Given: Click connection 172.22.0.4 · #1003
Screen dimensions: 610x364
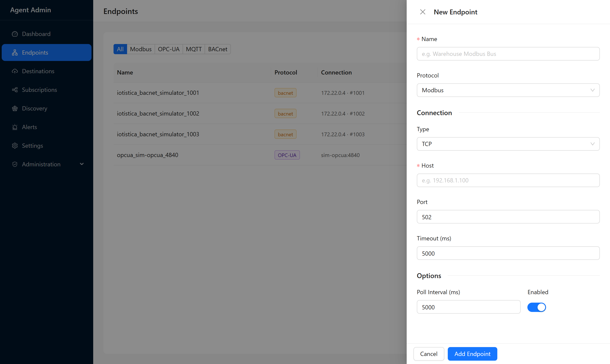Looking at the screenshot, I should tap(343, 134).
